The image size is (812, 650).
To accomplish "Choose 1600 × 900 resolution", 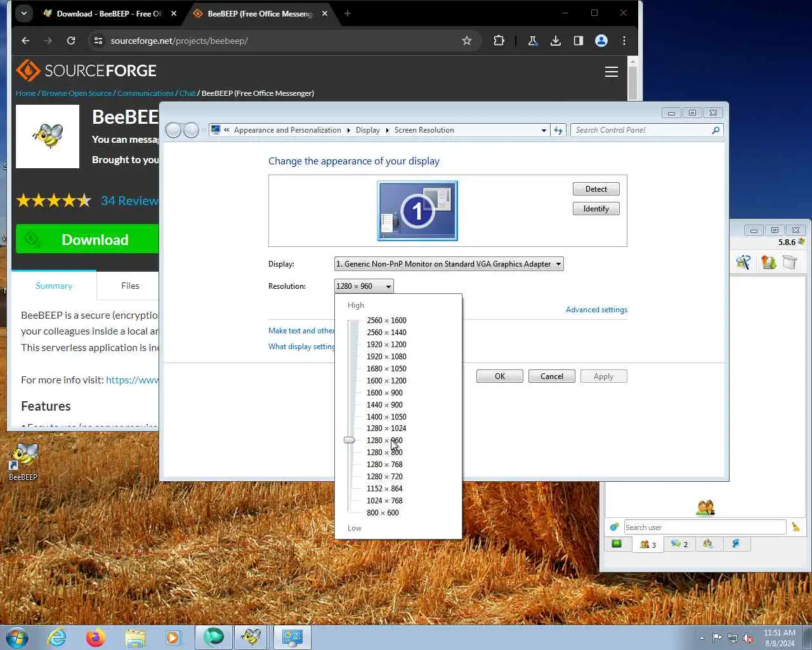I will click(384, 393).
